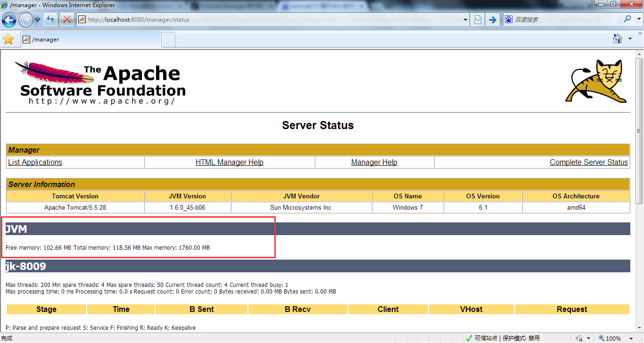644x343 pixels.
Task: Click the search magnifier icon
Action: click(627, 19)
